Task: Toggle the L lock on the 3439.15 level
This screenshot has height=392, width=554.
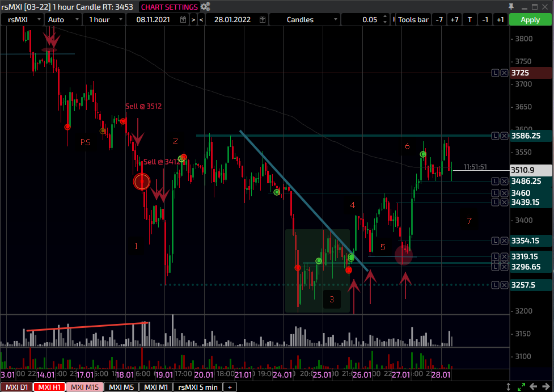Action: pos(496,202)
